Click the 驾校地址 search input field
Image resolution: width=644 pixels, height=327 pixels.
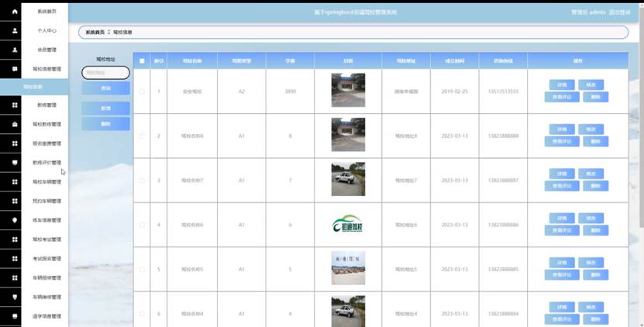pyautogui.click(x=105, y=73)
